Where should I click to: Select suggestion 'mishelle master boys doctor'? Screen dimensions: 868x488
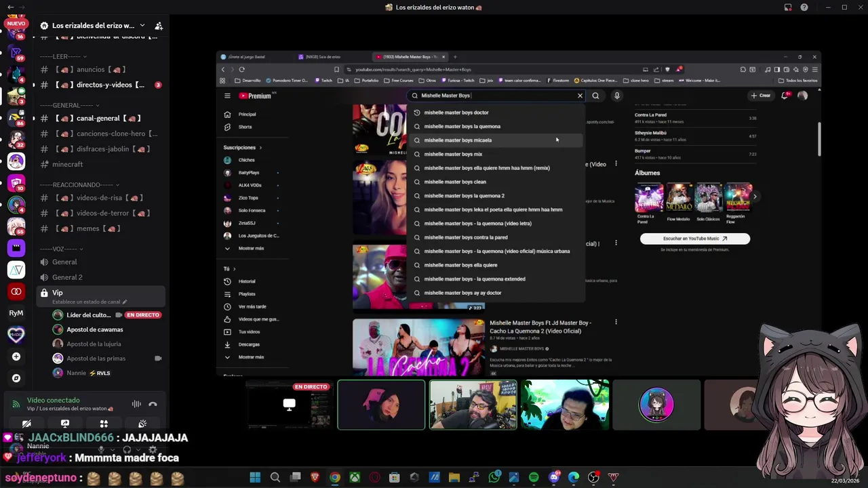(x=496, y=113)
